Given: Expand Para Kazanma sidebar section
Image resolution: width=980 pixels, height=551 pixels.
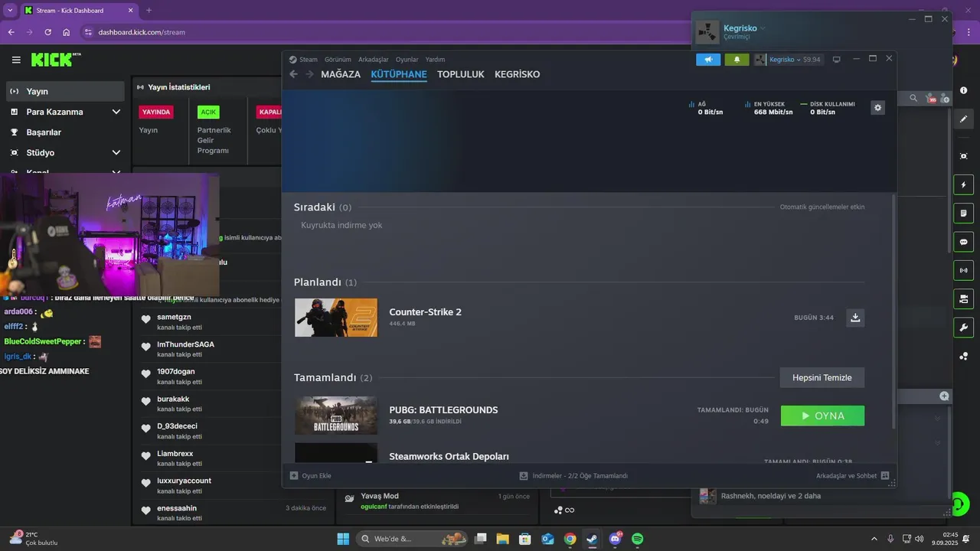Looking at the screenshot, I should click(116, 112).
